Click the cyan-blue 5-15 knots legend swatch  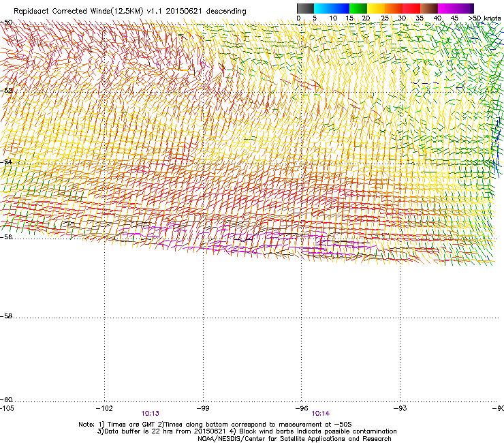click(332, 8)
